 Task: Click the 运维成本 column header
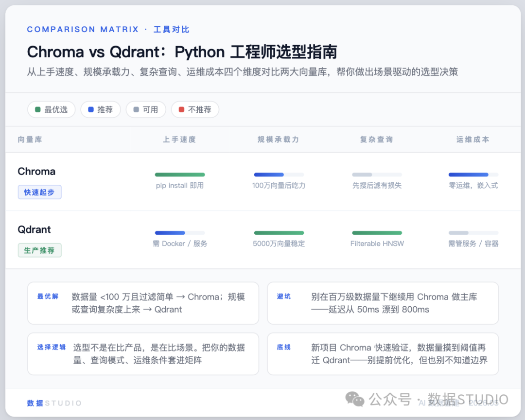tap(473, 140)
